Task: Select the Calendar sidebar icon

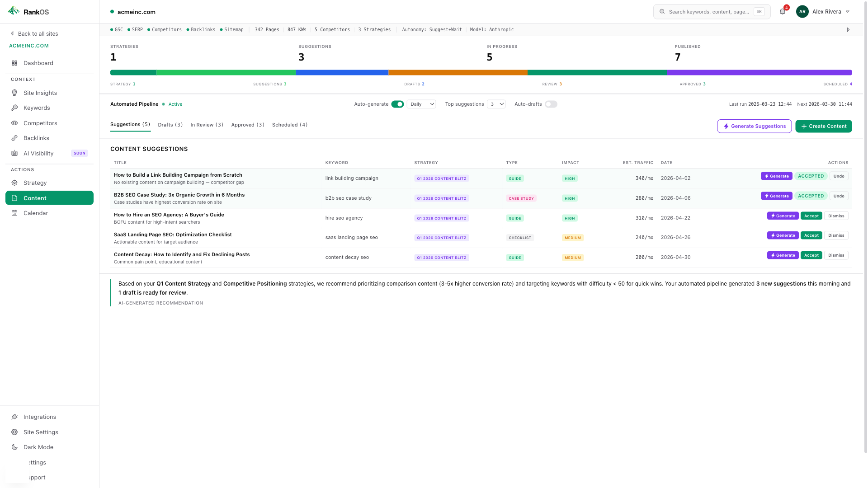Action: tap(35, 213)
